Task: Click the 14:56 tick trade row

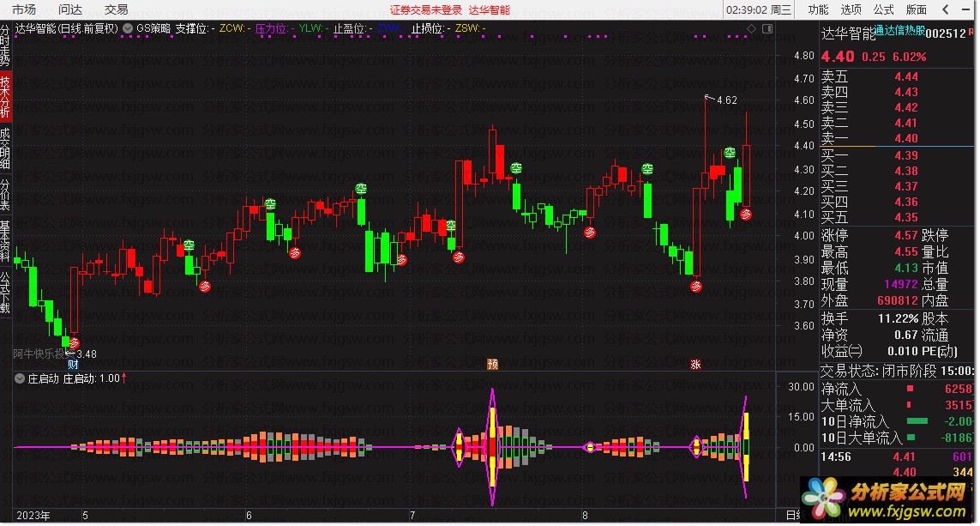Action: tap(896, 456)
